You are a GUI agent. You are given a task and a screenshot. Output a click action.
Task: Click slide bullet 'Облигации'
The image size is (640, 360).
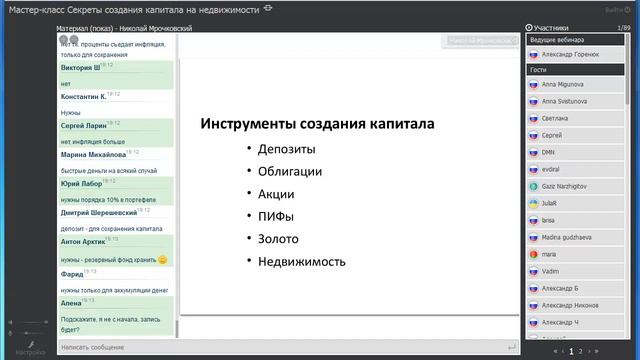coord(290,171)
